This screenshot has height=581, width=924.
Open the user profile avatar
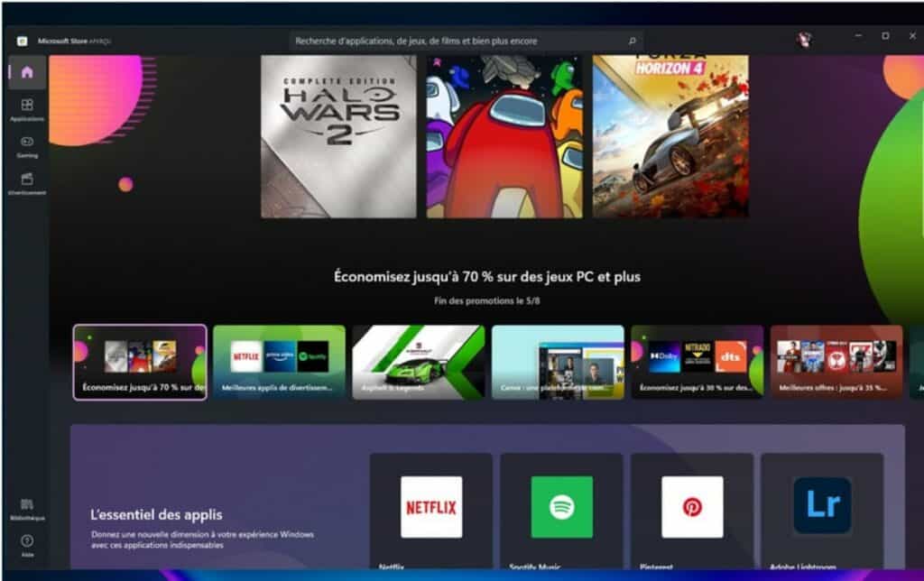[x=804, y=40]
